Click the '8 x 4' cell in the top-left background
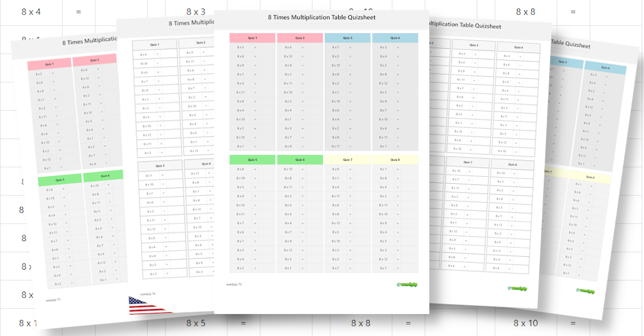This screenshot has height=336, width=644. 31,11
